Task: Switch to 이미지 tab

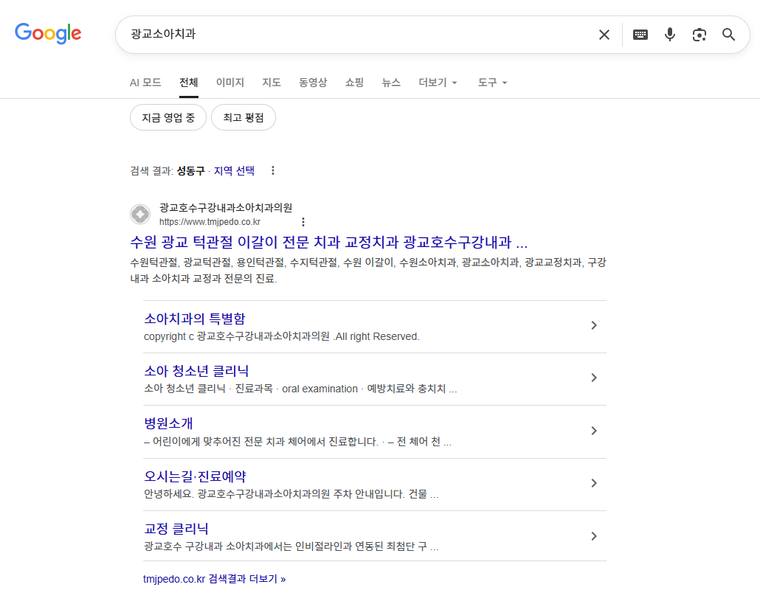Action: (230, 82)
